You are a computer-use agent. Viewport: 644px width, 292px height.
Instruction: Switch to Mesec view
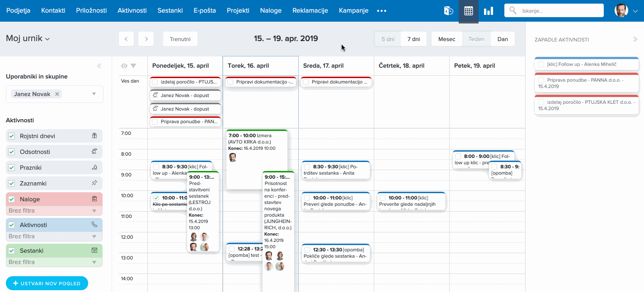(x=447, y=39)
